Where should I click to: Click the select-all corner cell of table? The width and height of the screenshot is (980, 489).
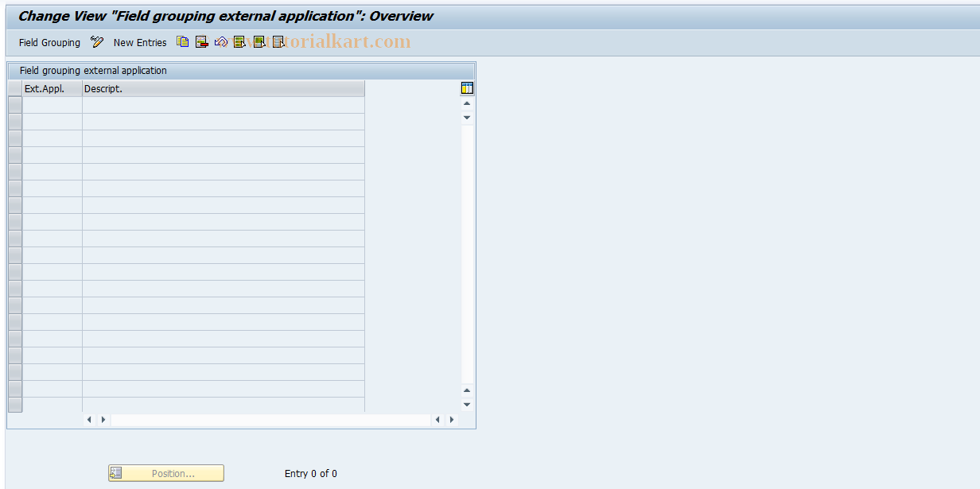point(15,89)
